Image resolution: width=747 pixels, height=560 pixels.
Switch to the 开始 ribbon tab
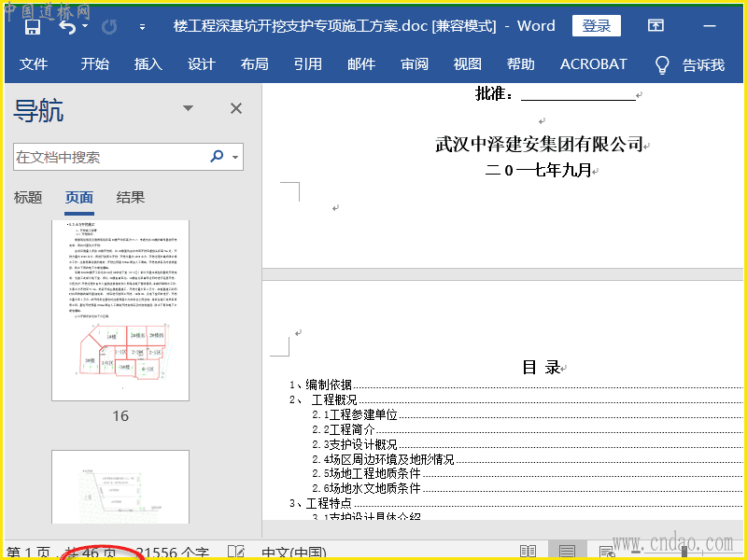(x=95, y=63)
